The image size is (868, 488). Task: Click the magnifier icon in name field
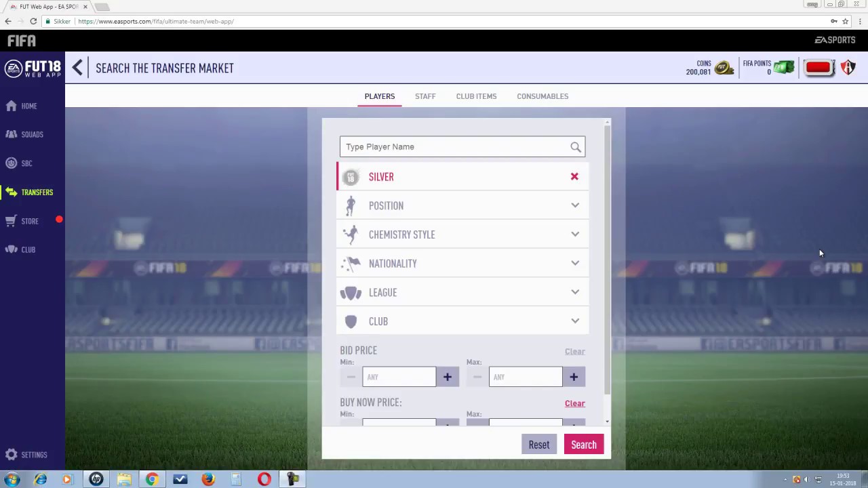coord(576,147)
